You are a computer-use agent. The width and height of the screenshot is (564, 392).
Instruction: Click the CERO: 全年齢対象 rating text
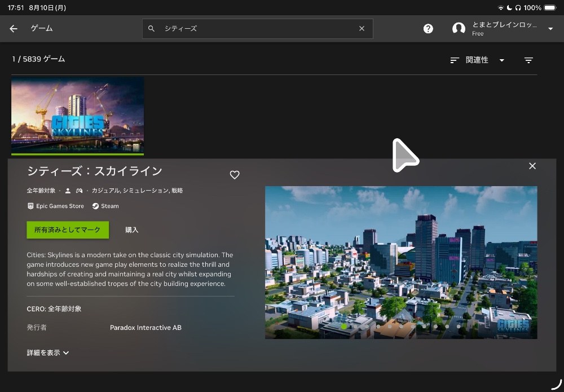pos(54,309)
